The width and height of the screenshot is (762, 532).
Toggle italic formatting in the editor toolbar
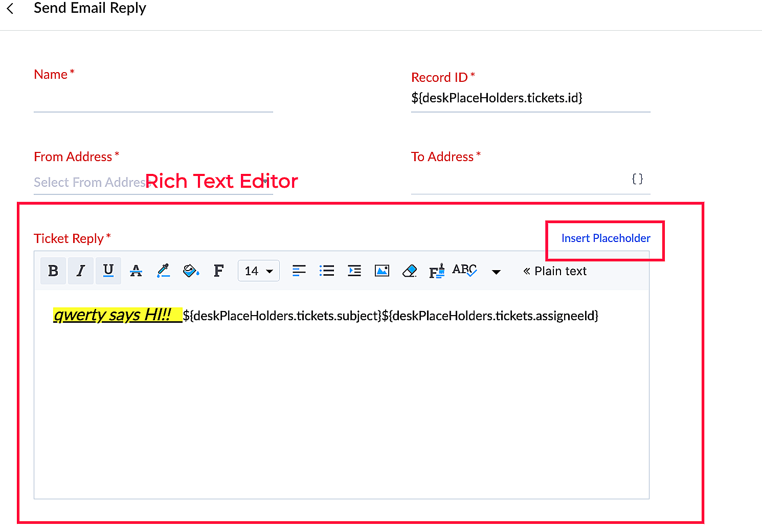[x=81, y=271]
